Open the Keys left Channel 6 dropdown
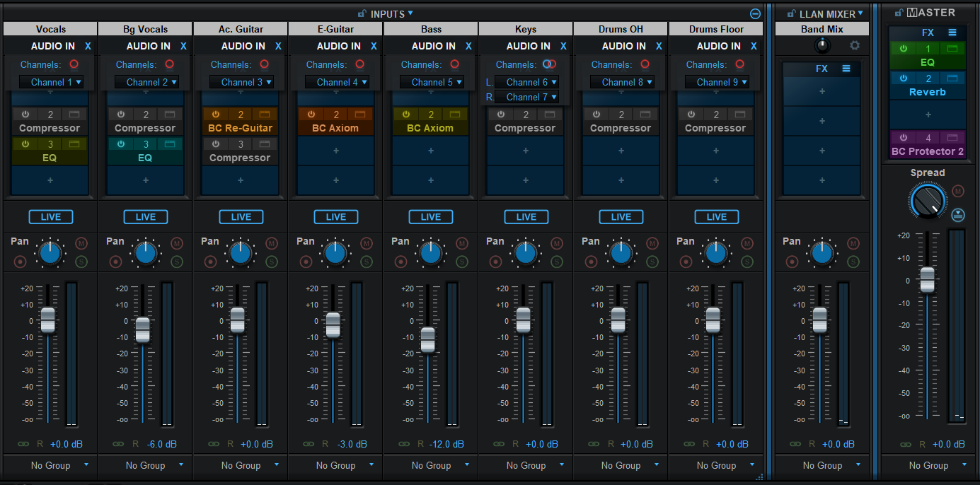This screenshot has width=980, height=485. click(x=526, y=82)
